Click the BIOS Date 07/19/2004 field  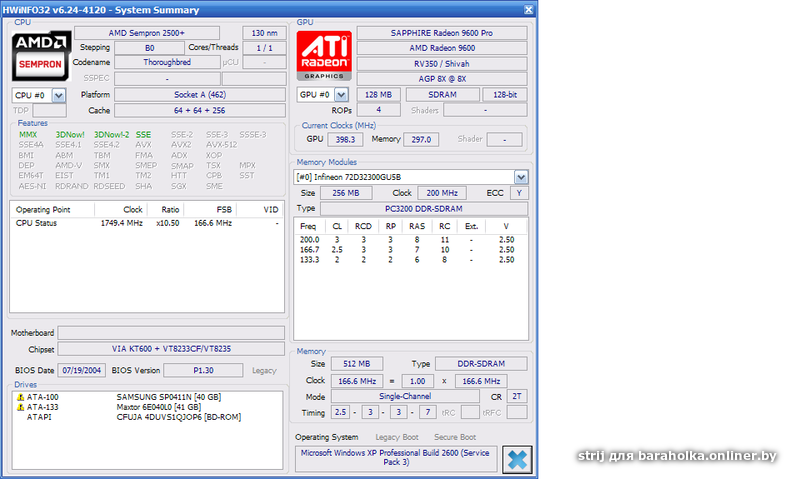coord(82,370)
